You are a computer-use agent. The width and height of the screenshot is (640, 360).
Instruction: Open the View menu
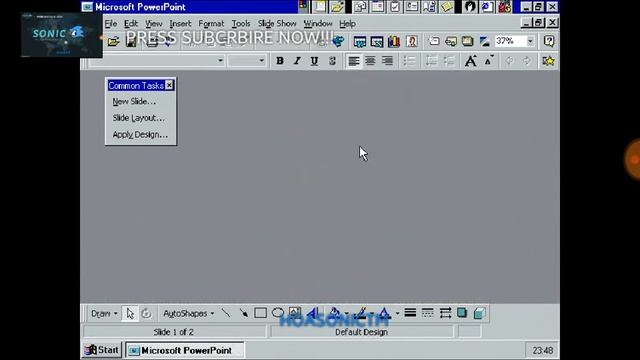tap(153, 24)
